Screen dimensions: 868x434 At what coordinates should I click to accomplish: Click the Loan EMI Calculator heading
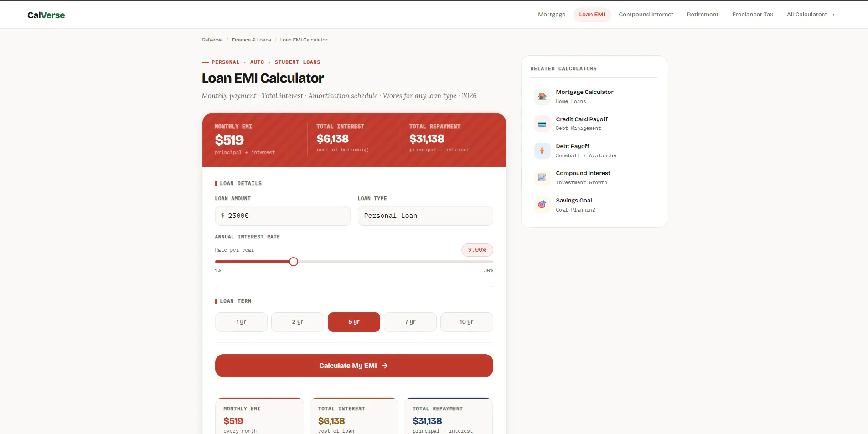263,78
